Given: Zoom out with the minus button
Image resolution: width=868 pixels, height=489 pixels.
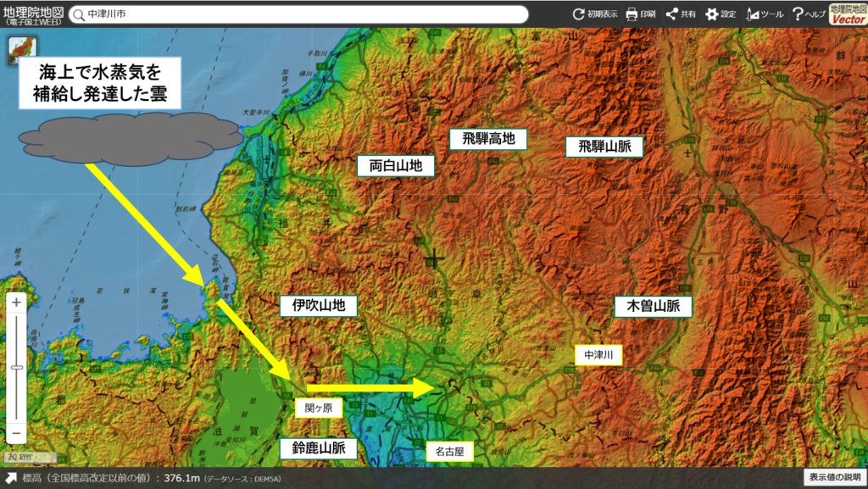Looking at the screenshot, I should (17, 434).
